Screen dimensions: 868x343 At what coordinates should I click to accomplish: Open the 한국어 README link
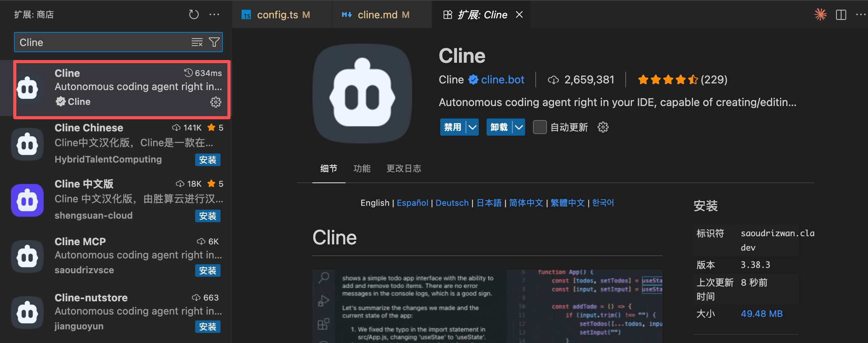point(603,203)
